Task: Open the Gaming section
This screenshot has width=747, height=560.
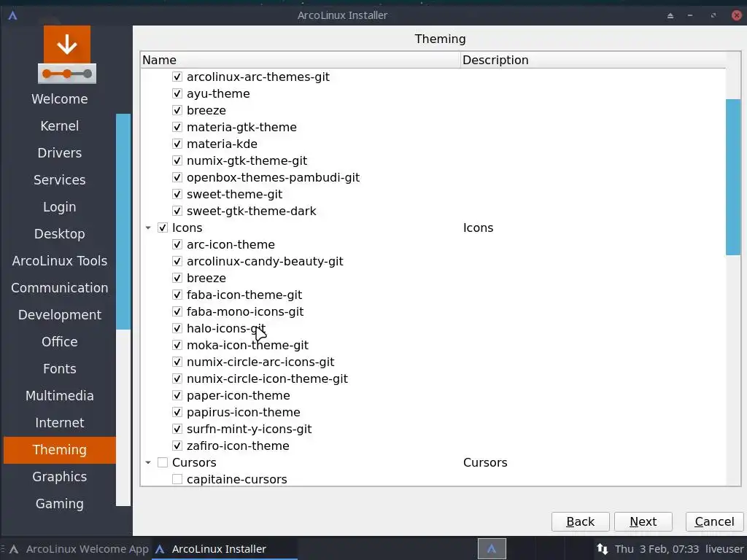Action: [60, 504]
